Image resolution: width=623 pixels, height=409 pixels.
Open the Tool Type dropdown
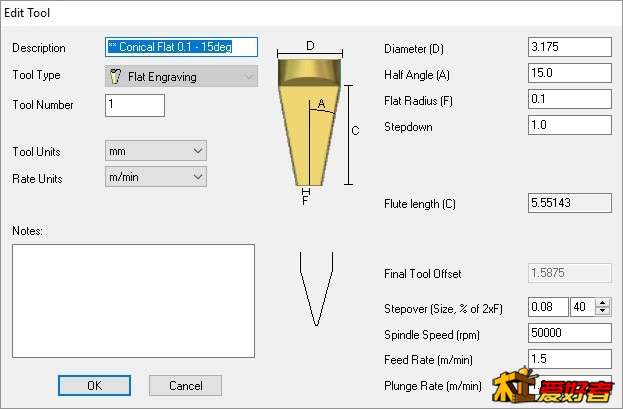[x=181, y=76]
